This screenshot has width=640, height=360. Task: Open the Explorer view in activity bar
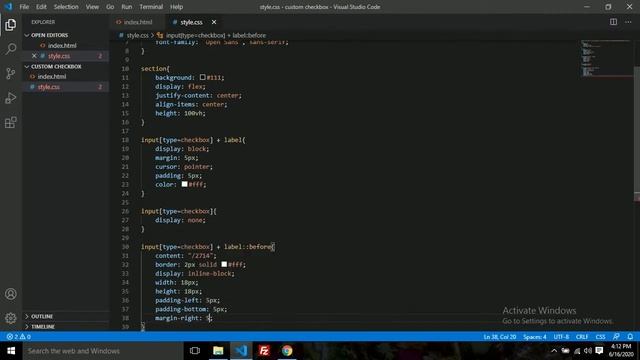pyautogui.click(x=11, y=24)
